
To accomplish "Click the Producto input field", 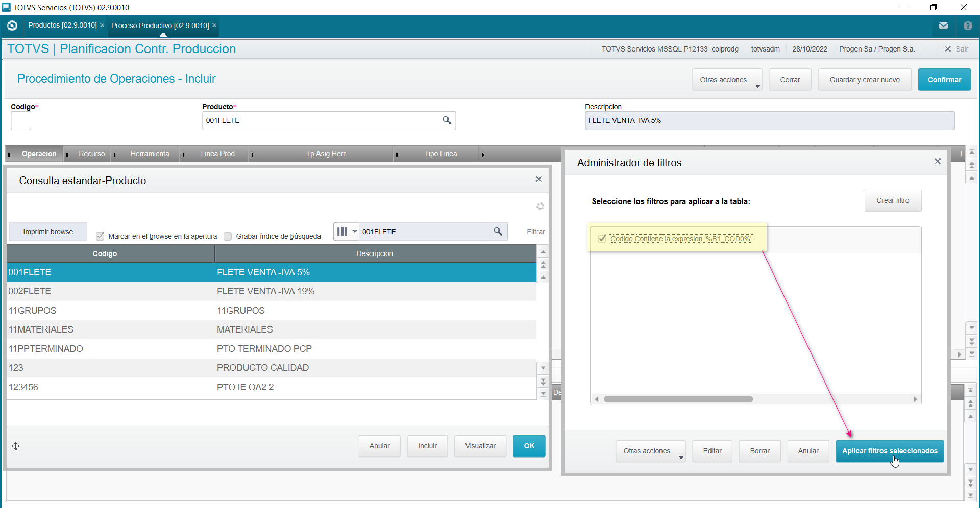I will click(329, 121).
